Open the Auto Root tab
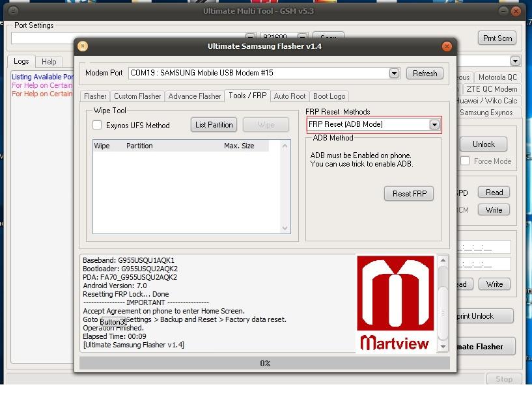The height and width of the screenshot is (402, 532). 289,96
